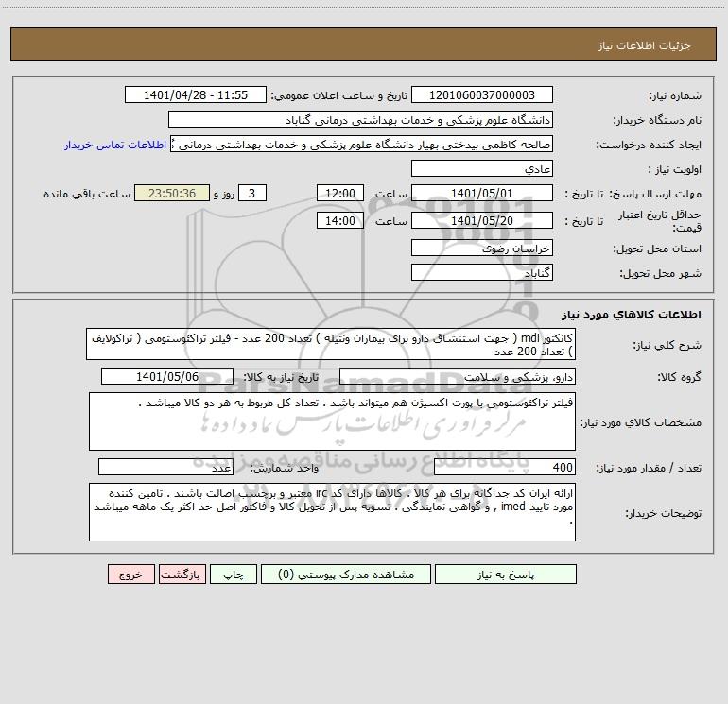Viewport: 728px width, 704px height.
Task: Click the goods specifications text area
Action: [x=332, y=421]
